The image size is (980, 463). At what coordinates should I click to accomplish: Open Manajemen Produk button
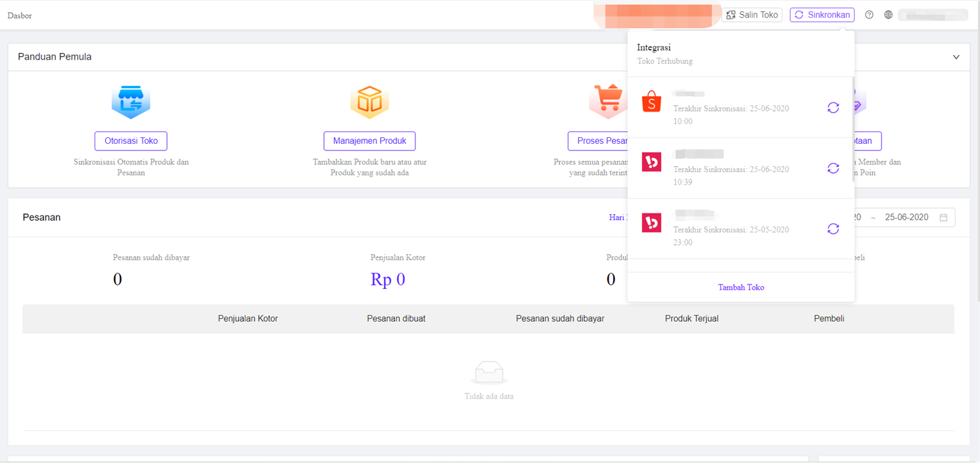(369, 141)
